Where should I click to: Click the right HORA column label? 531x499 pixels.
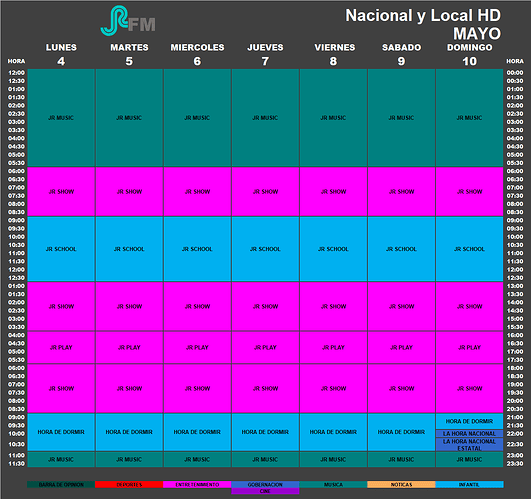(515, 61)
